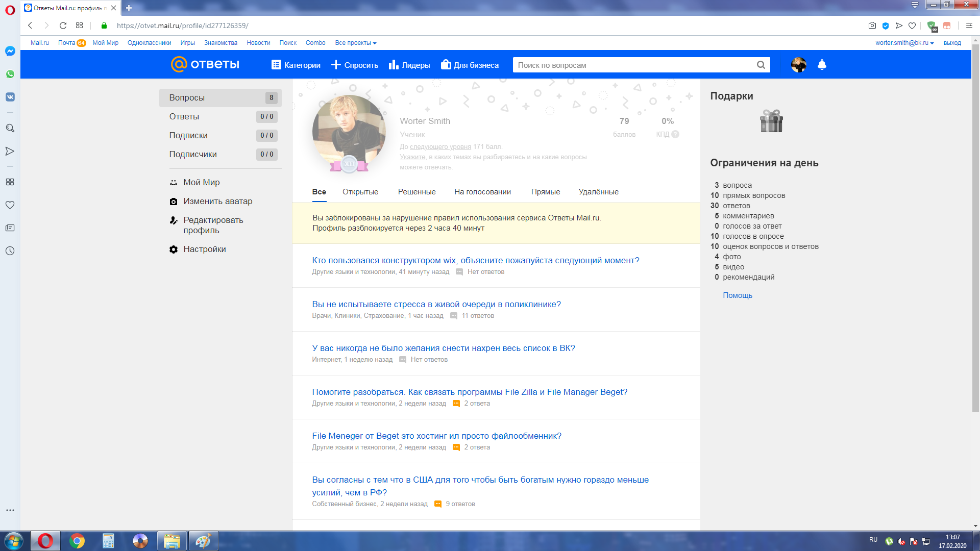
Task: Select Вопросы in left menu
Action: [220, 98]
